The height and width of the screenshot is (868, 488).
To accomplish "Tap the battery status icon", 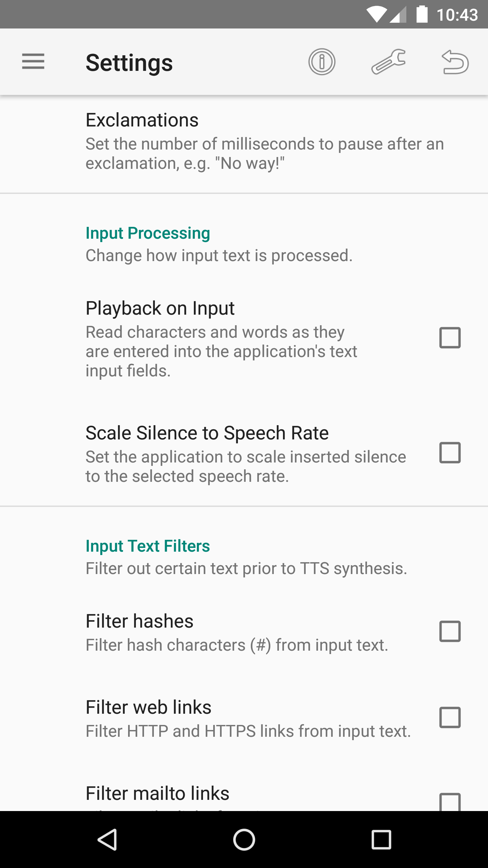I will click(422, 15).
